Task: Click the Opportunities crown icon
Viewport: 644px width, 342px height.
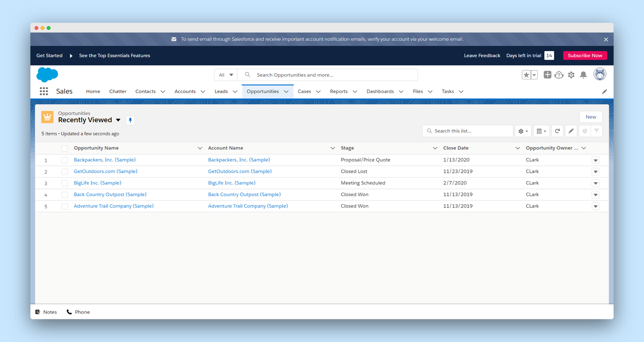Action: click(47, 117)
